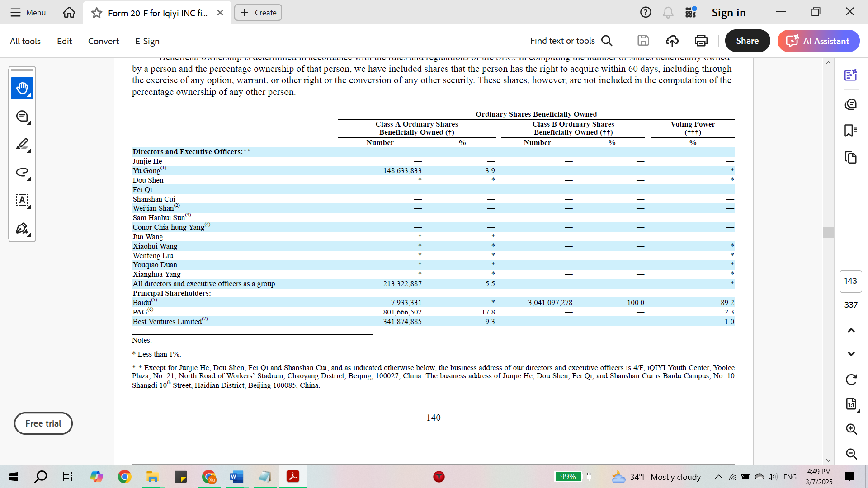Open the add comment tool
The image size is (868, 488).
(x=22, y=117)
